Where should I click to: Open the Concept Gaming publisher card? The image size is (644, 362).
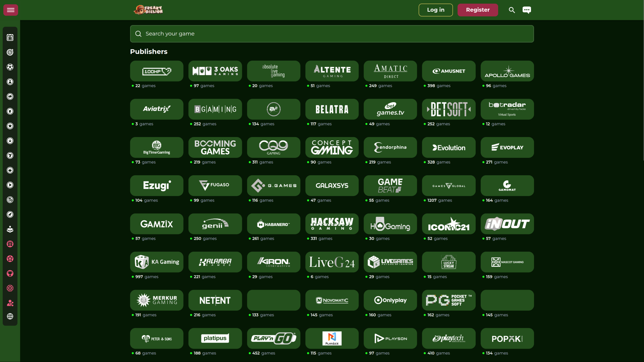pyautogui.click(x=332, y=147)
